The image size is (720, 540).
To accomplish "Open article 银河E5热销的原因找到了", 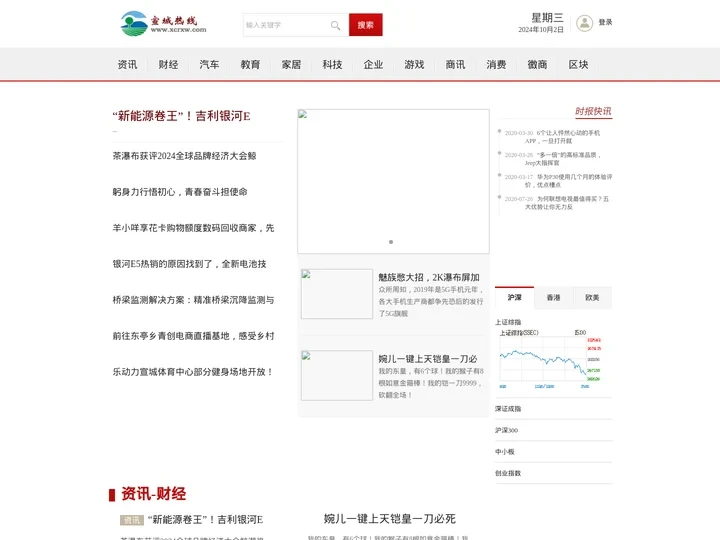I will 189,264.
